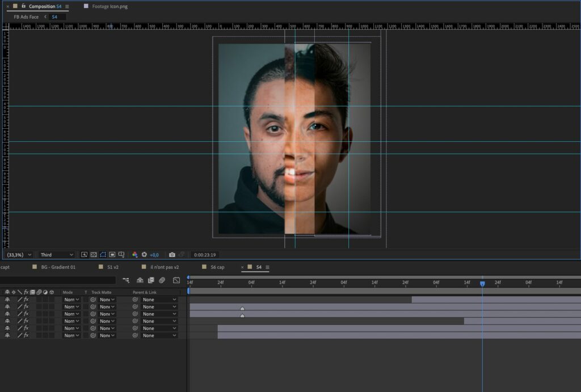Click the reset exposure icon
This screenshot has width=581, height=392.
coord(144,255)
